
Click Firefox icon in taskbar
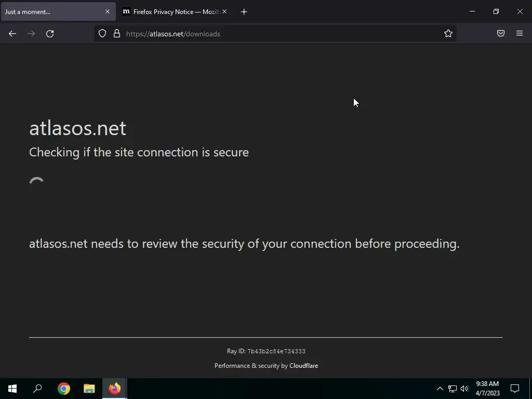pos(115,389)
